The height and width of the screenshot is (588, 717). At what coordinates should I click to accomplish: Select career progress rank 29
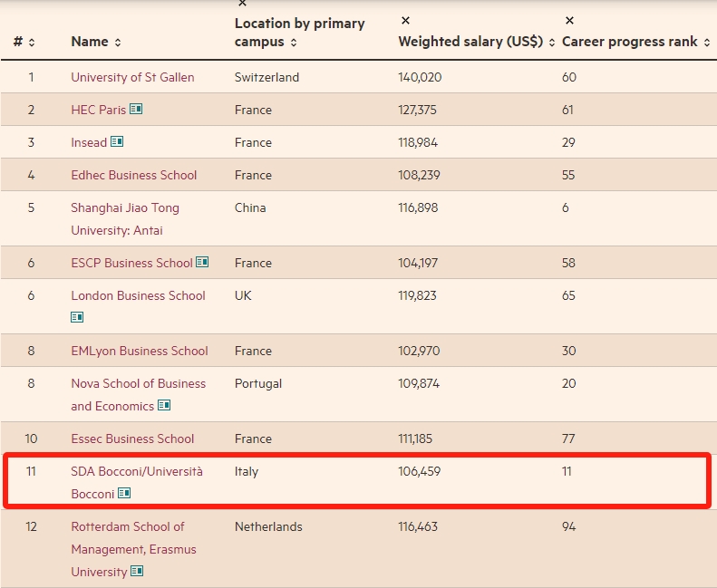click(568, 142)
